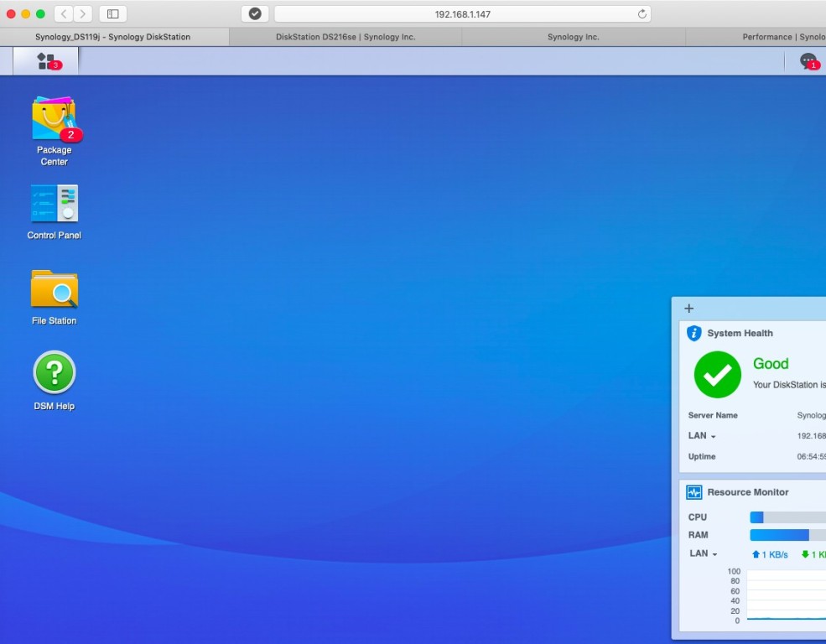Toggle the Safari sidebar button
The image size is (826, 644).
(x=112, y=13)
